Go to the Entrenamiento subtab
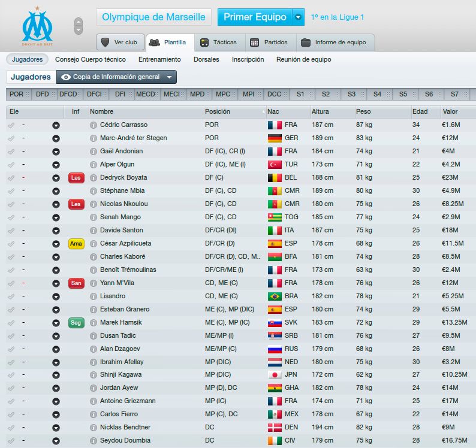Screen dimensions: 476x448 coord(159,59)
